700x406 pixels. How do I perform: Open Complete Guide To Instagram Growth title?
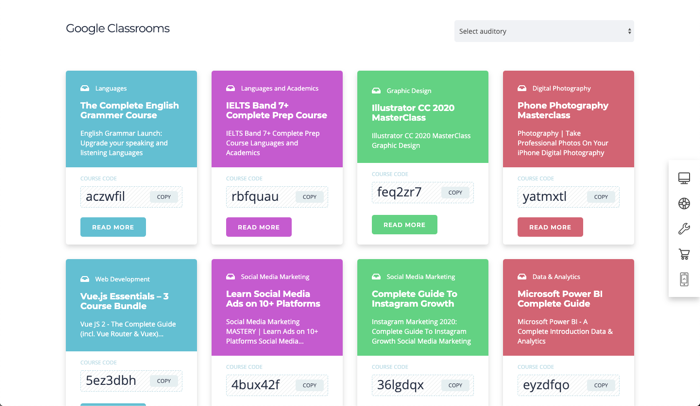[414, 299]
